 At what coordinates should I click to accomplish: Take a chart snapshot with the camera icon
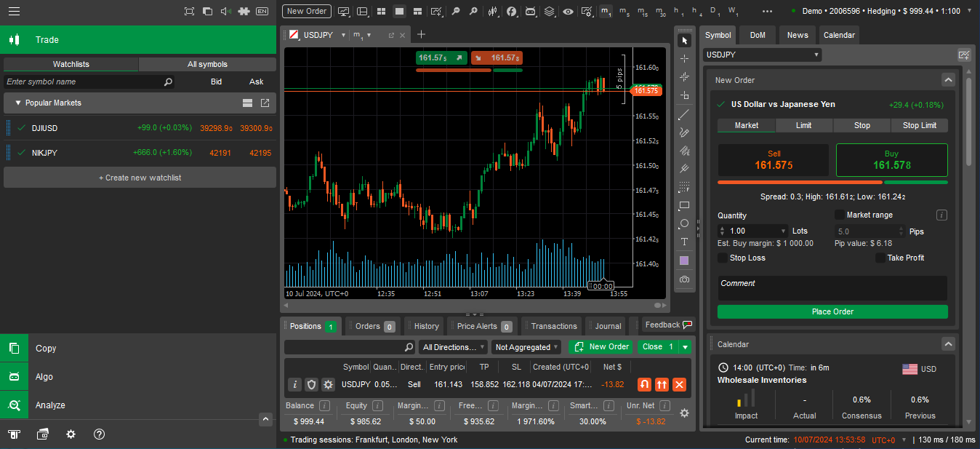[684, 279]
